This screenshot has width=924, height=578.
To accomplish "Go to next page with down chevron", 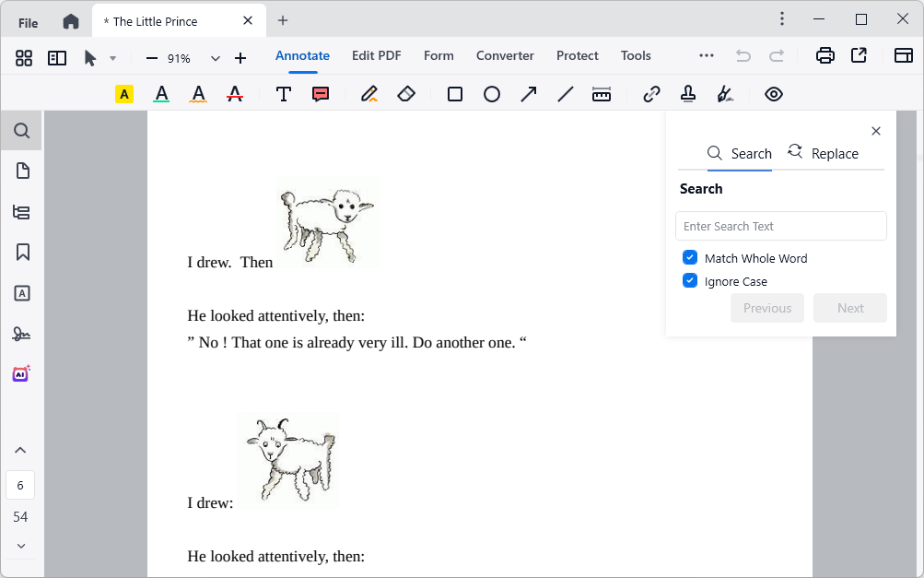I will (x=21, y=546).
